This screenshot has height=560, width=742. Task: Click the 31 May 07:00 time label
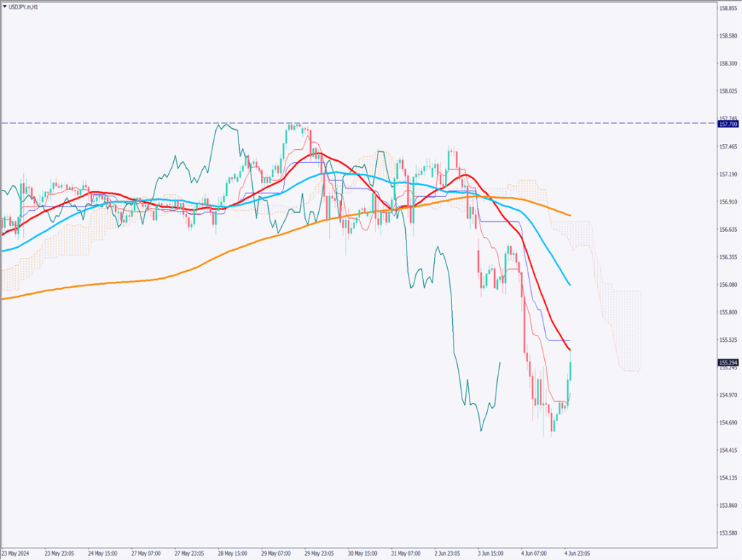(405, 553)
